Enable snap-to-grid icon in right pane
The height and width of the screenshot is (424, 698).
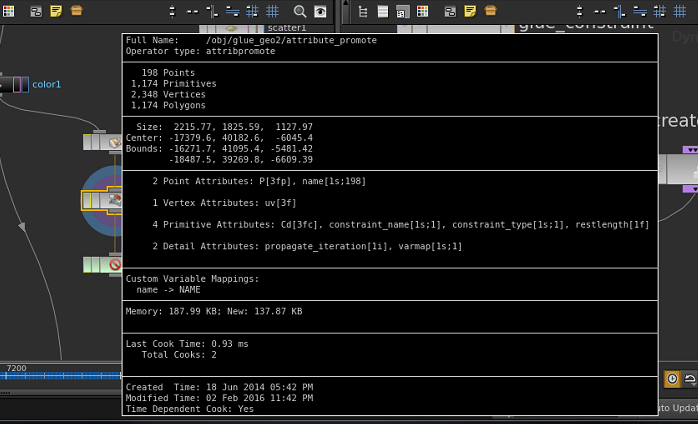659,11
